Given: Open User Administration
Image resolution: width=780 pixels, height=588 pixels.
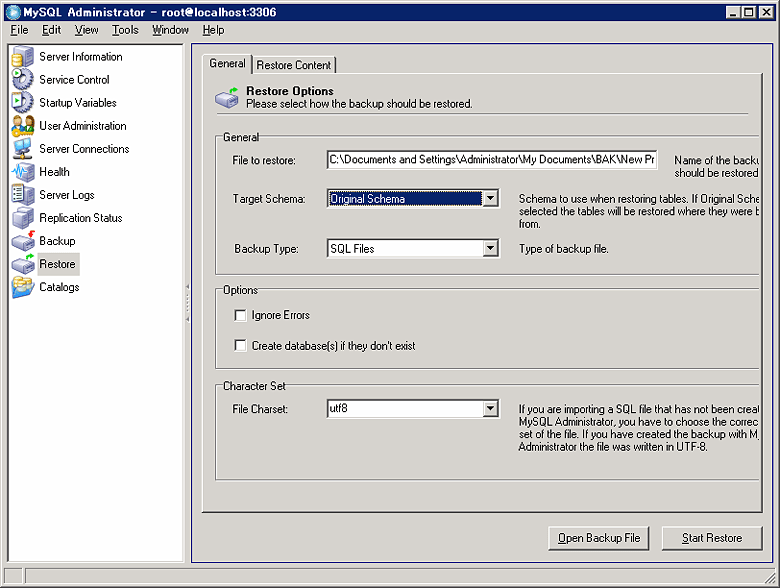Looking at the screenshot, I should point(83,126).
